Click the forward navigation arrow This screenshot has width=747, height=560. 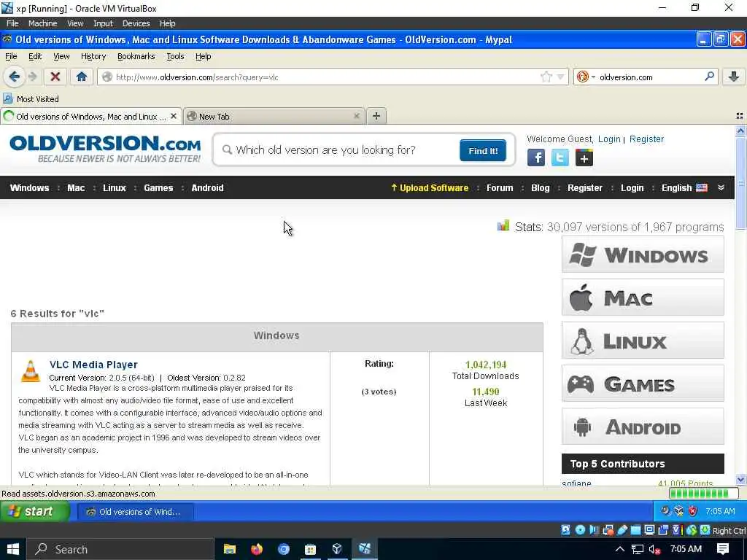33,77
